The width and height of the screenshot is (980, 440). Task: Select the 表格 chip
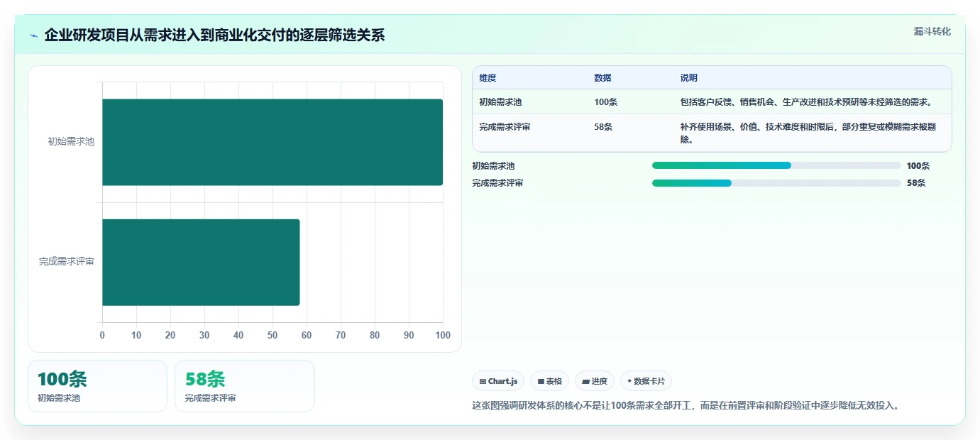(x=549, y=381)
